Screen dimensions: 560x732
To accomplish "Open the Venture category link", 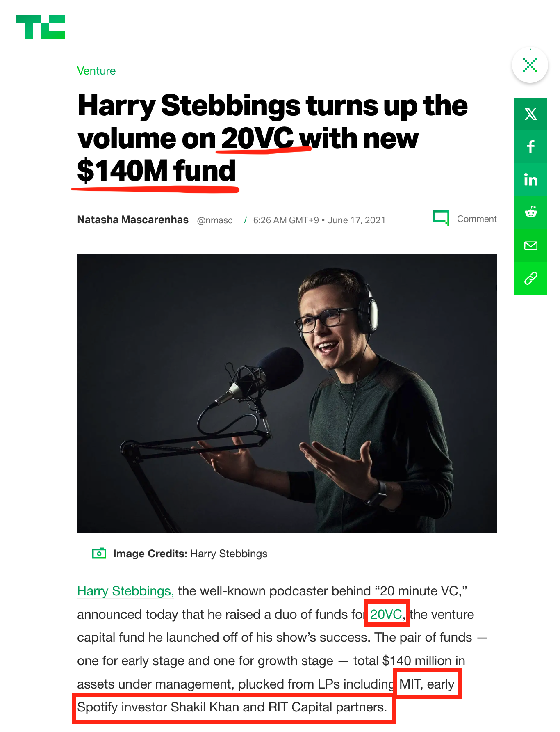I will [x=96, y=71].
